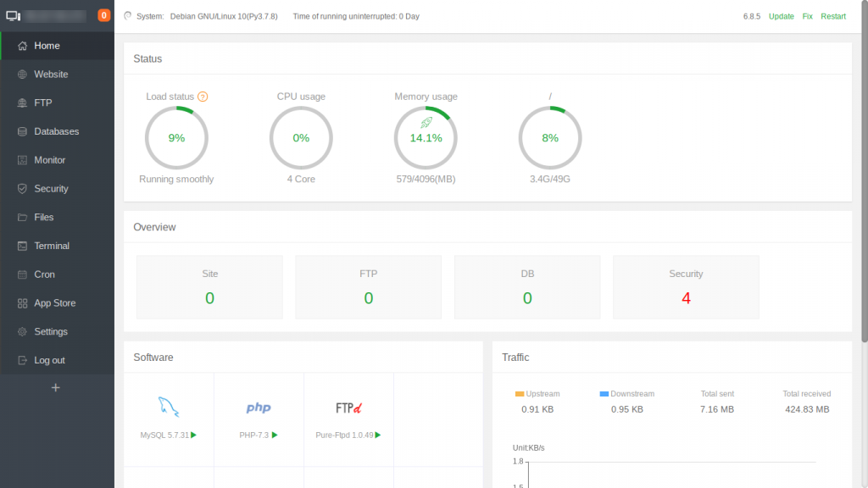868x488 pixels.
Task: Click the PHP logo in Software
Action: pyautogui.click(x=259, y=408)
